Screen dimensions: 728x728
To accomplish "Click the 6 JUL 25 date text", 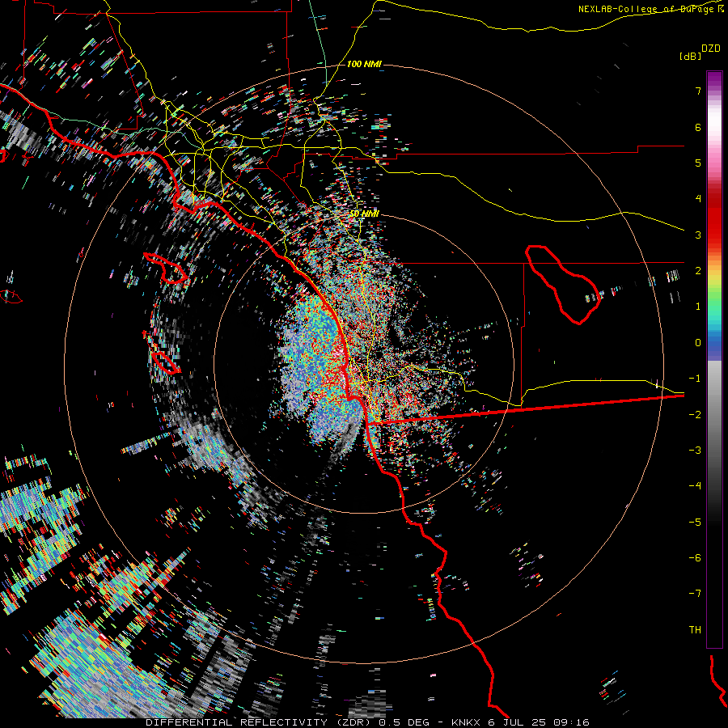I will click(x=517, y=722).
